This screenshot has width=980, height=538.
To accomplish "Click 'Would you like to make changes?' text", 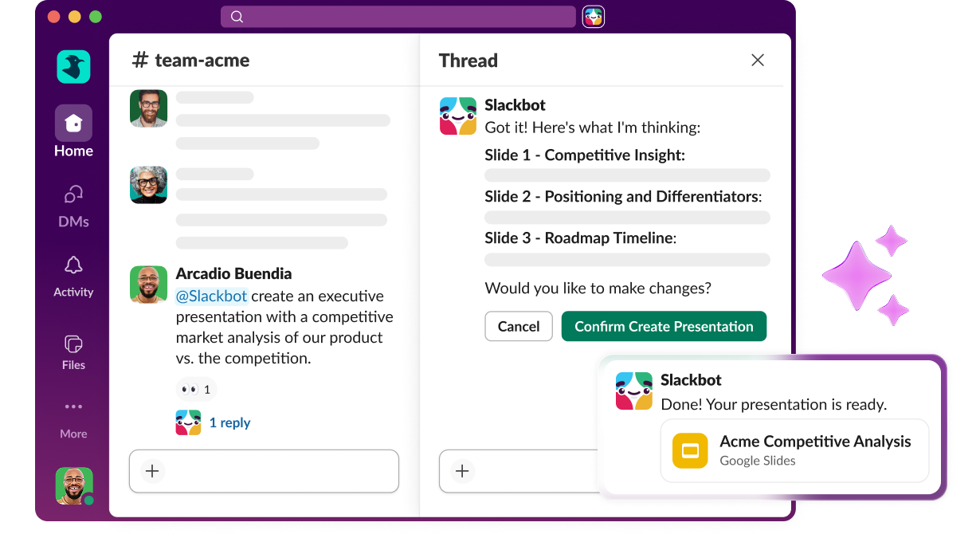I will [x=598, y=288].
